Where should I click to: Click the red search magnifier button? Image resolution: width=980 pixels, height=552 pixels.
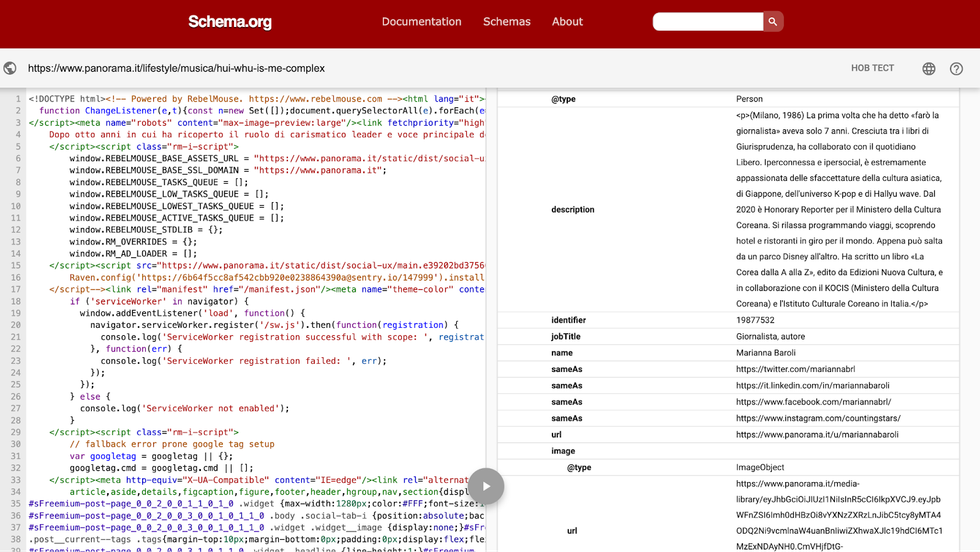click(773, 21)
